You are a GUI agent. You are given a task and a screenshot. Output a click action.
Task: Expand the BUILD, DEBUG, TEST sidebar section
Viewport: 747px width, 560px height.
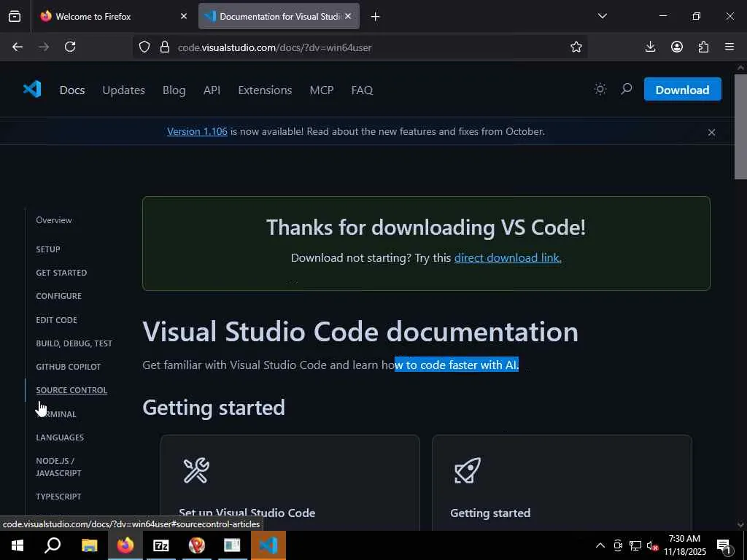pos(74,343)
